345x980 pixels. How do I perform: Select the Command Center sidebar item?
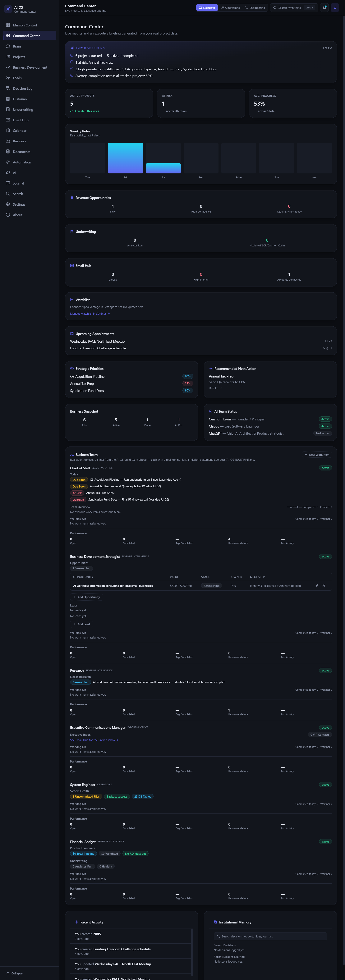[30, 36]
